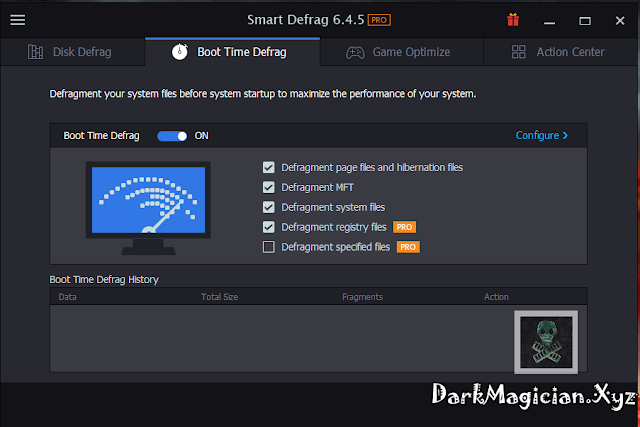Open the Configure link

[542, 136]
